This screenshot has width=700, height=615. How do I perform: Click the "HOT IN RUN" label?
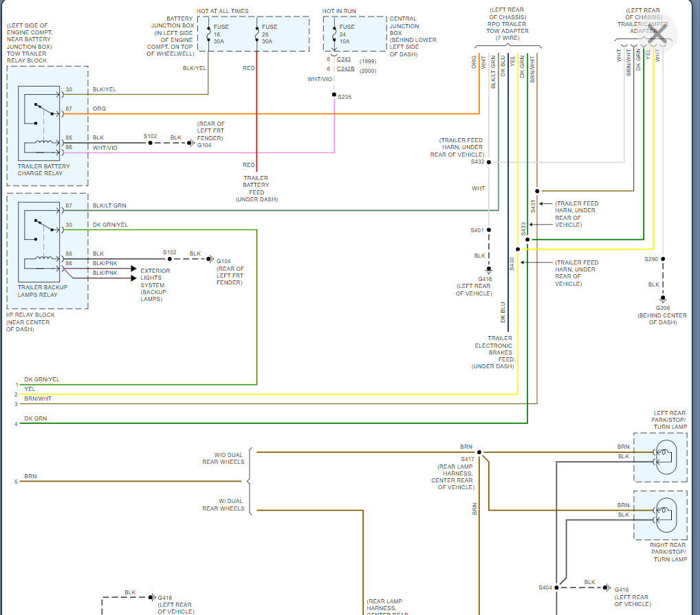point(339,11)
